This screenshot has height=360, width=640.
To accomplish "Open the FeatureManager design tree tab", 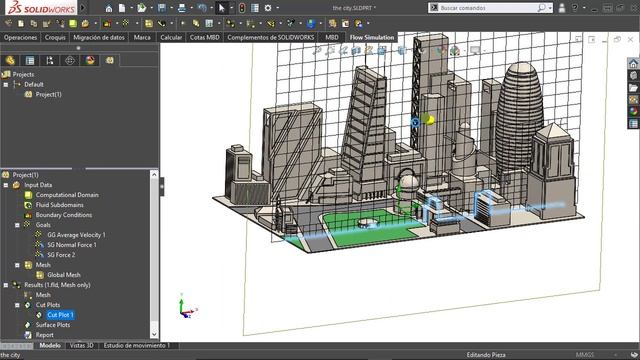I will point(10,60).
